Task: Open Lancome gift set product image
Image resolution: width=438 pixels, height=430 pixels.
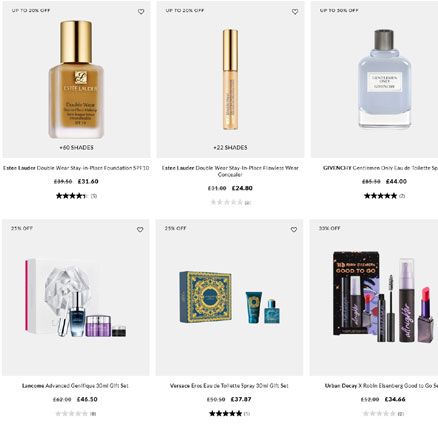Action: (x=76, y=297)
